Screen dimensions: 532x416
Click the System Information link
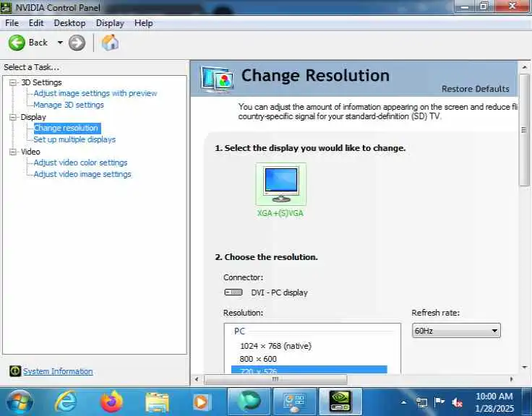pyautogui.click(x=58, y=371)
